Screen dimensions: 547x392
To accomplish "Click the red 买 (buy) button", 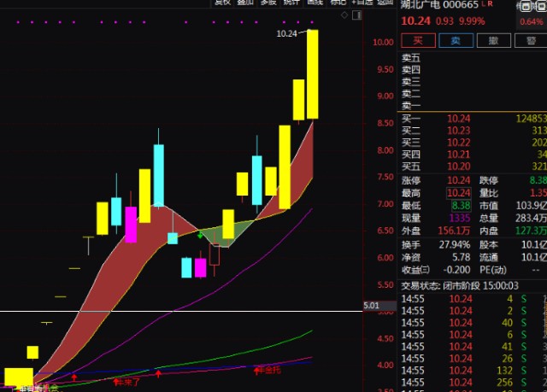I will 418,40.
